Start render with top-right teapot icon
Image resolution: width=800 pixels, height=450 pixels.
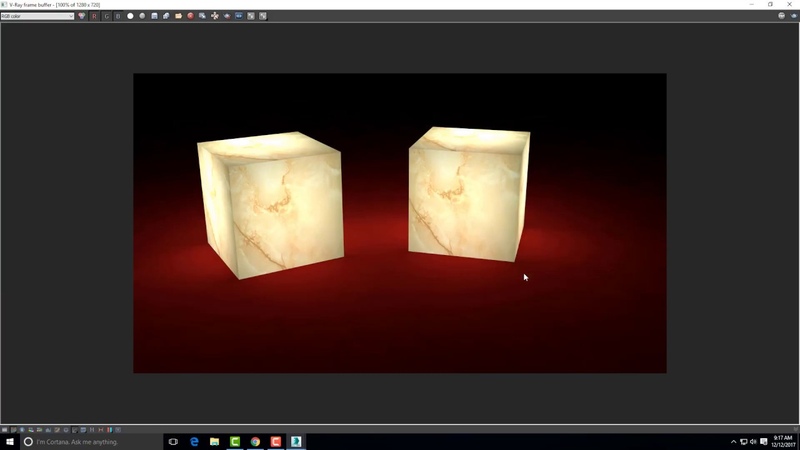click(794, 16)
